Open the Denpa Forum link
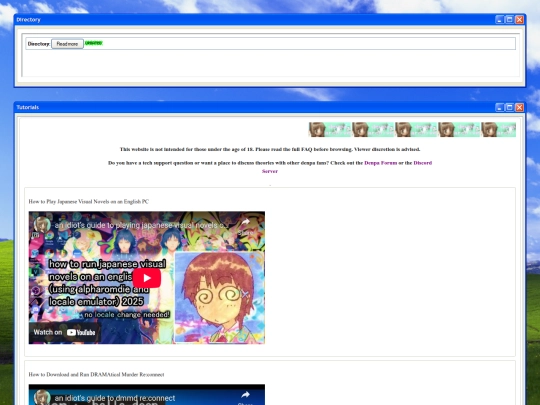The height and width of the screenshot is (405, 540). point(381,163)
